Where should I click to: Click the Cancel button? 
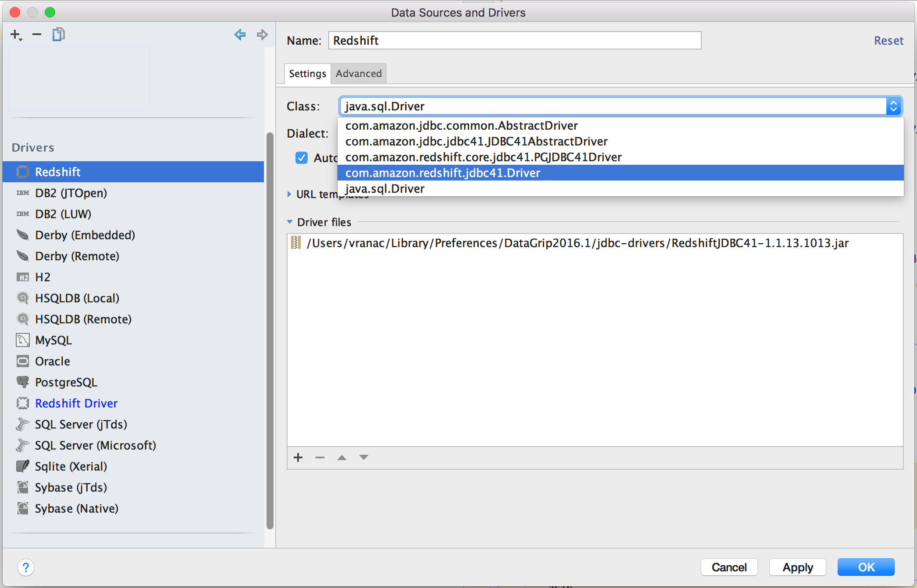click(729, 567)
